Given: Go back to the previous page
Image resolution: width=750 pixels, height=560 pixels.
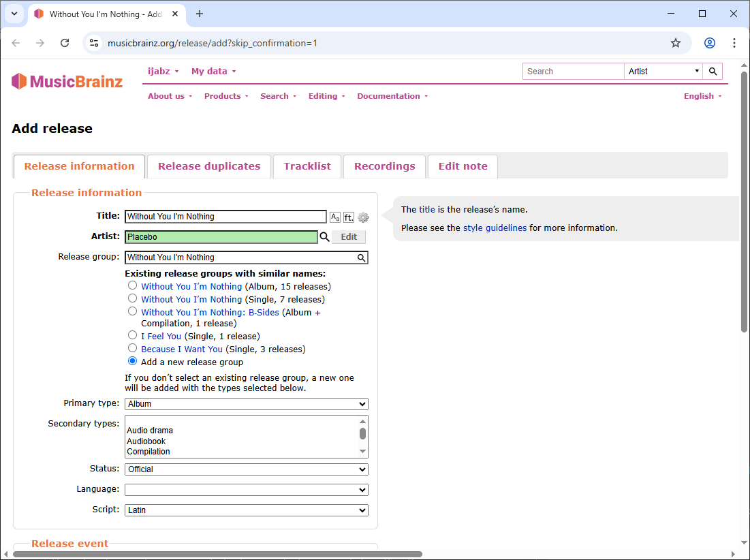Looking at the screenshot, I should pos(16,43).
